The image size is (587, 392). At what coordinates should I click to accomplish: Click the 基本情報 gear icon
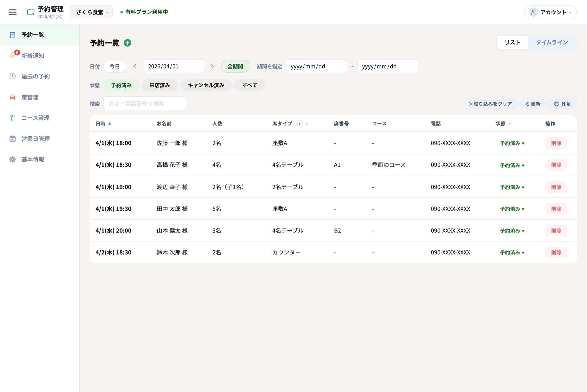(x=13, y=159)
